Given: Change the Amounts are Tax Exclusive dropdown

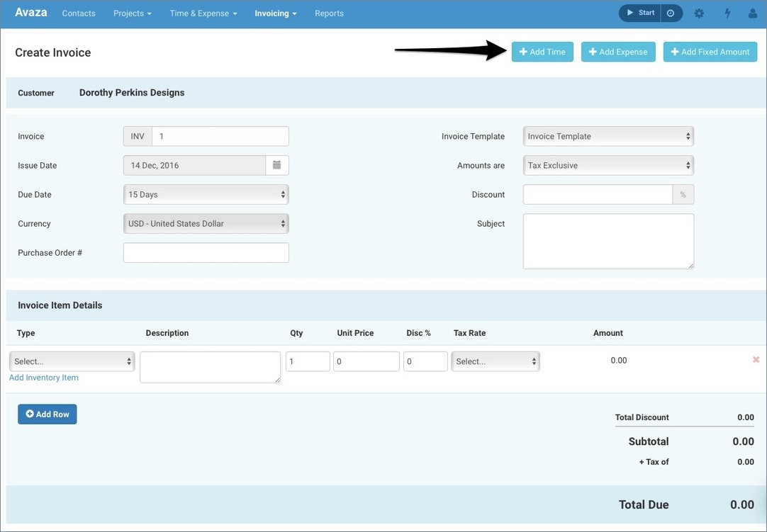Looking at the screenshot, I should 608,165.
